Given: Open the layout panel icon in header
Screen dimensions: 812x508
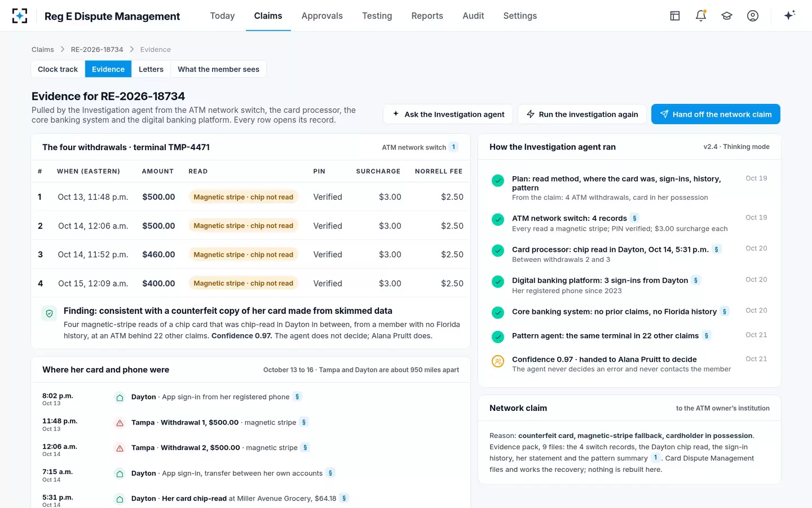Looking at the screenshot, I should coord(675,16).
